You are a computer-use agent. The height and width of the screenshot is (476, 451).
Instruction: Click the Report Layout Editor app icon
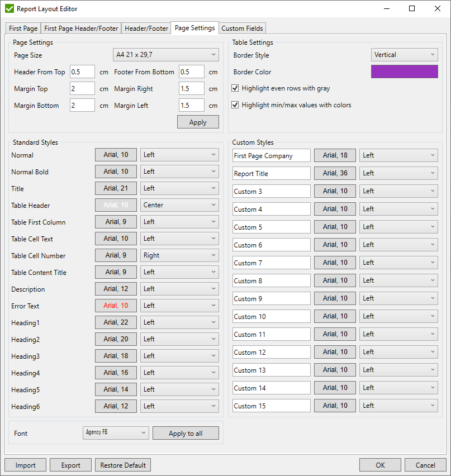[10, 9]
